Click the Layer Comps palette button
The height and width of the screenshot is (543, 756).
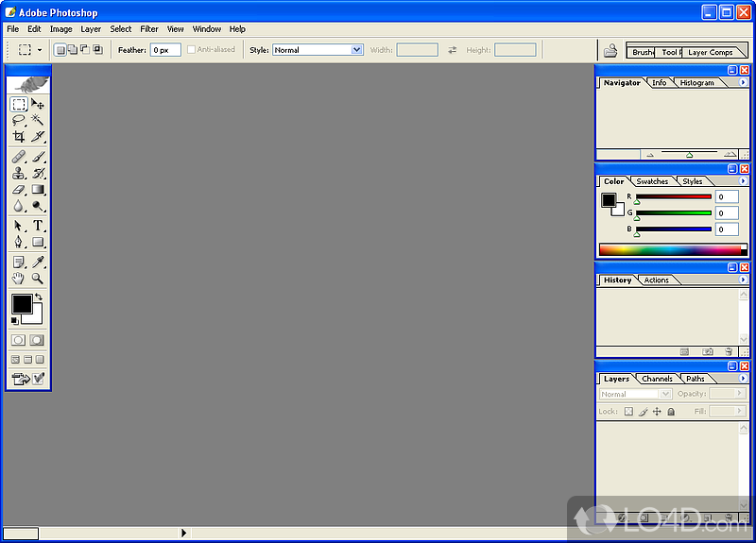710,53
